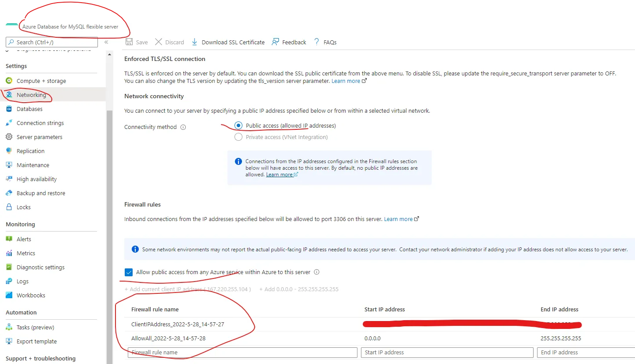
Task: Open Server parameters page
Action: click(40, 137)
